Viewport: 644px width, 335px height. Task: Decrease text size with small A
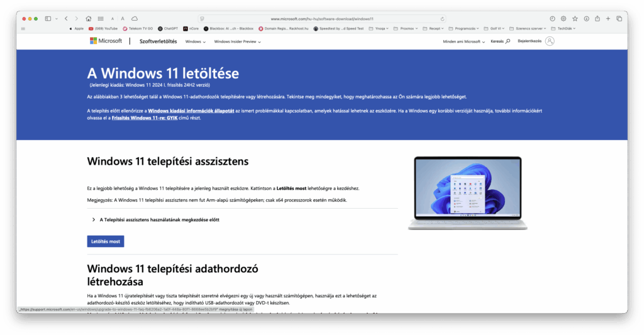[112, 19]
